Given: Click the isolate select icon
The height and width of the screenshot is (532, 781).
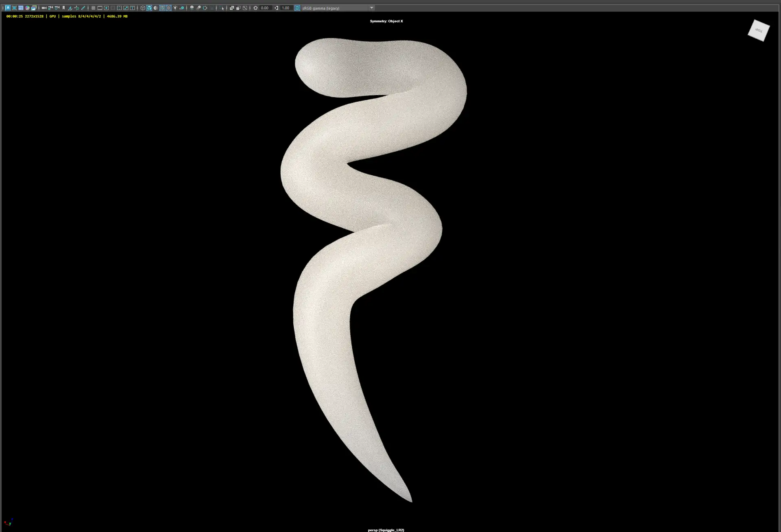Looking at the screenshot, I should [x=222, y=8].
